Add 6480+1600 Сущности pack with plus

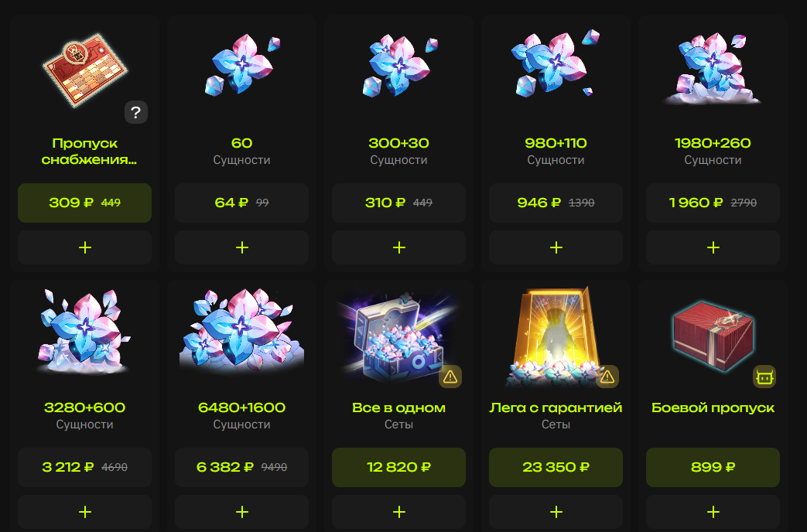(241, 512)
